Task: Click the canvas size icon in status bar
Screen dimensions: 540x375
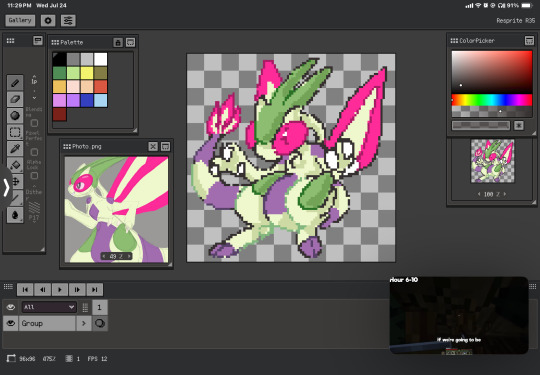Action: coord(11,358)
